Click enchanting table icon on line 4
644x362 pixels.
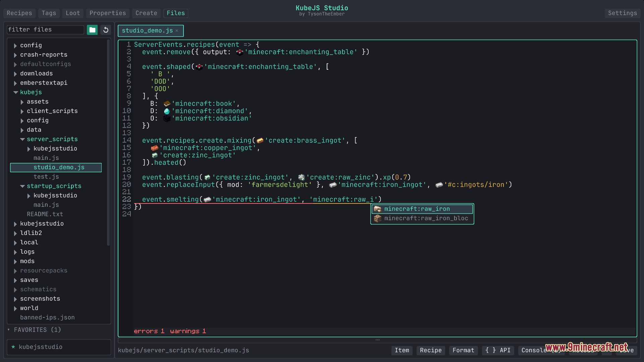coord(199,67)
